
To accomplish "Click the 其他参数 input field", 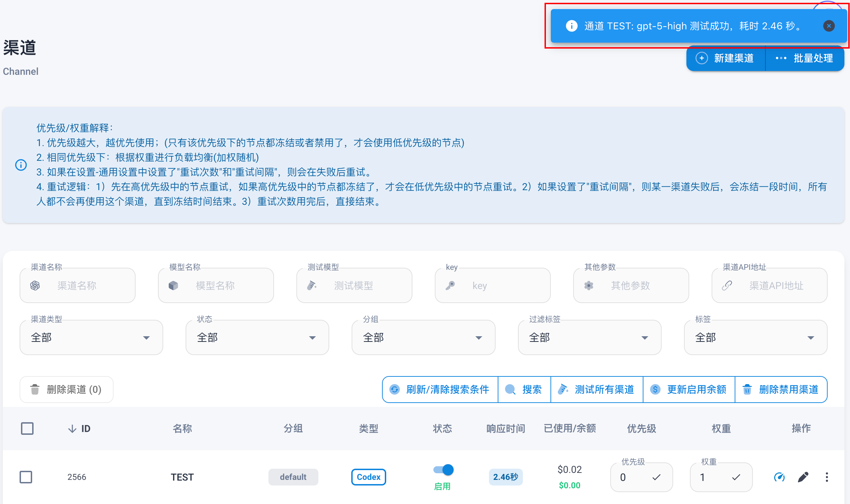I will [x=631, y=286].
